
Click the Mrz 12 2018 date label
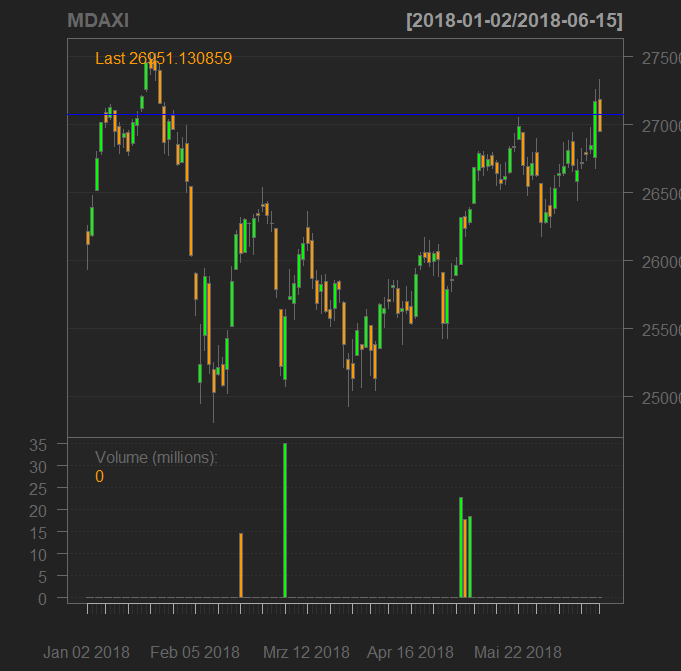[306, 652]
